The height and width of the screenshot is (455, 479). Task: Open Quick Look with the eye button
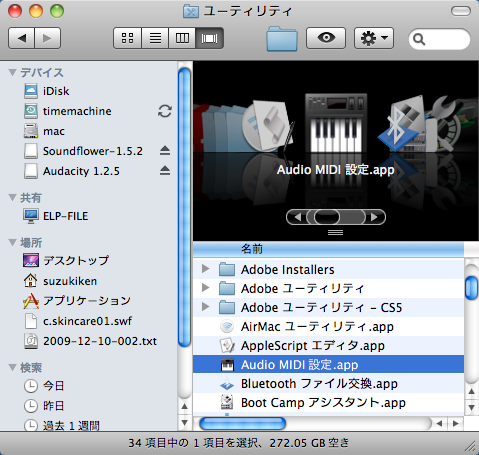[326, 38]
